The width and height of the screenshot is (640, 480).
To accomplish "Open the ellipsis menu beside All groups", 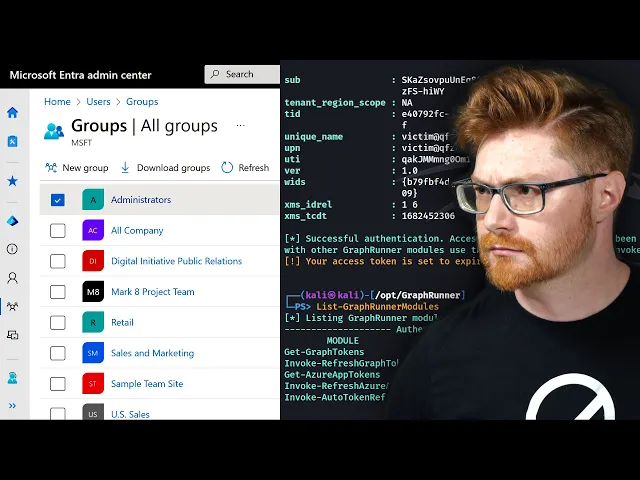I will [240, 126].
